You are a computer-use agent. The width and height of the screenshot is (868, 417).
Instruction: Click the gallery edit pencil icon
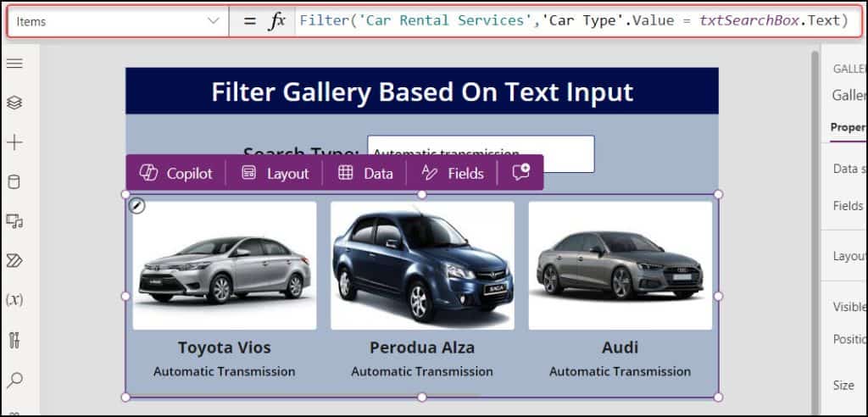[x=136, y=207]
